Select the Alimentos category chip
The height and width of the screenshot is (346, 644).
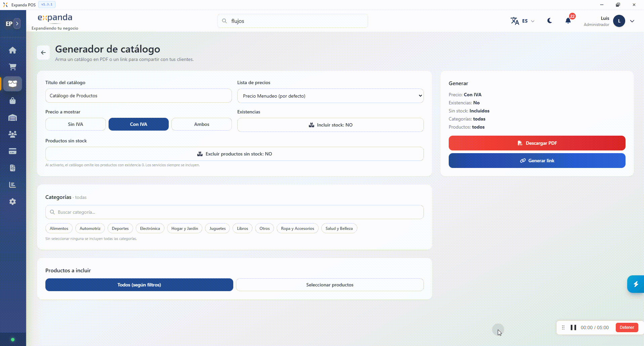point(59,229)
